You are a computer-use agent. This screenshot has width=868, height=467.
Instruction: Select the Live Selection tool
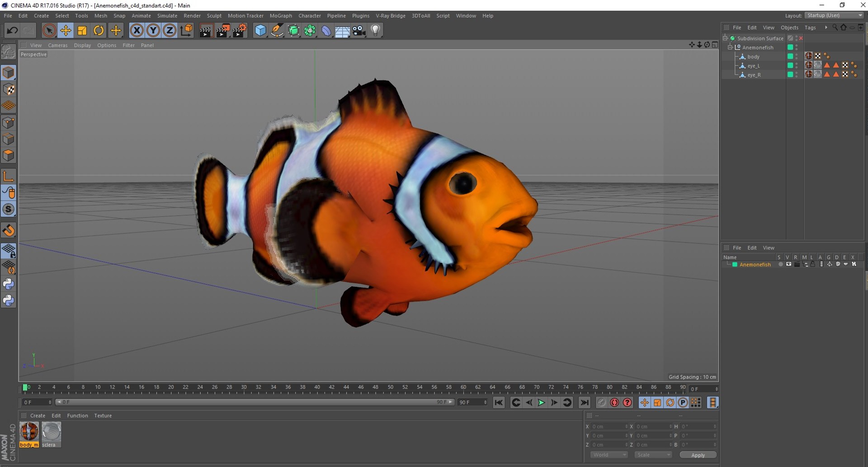click(x=49, y=31)
